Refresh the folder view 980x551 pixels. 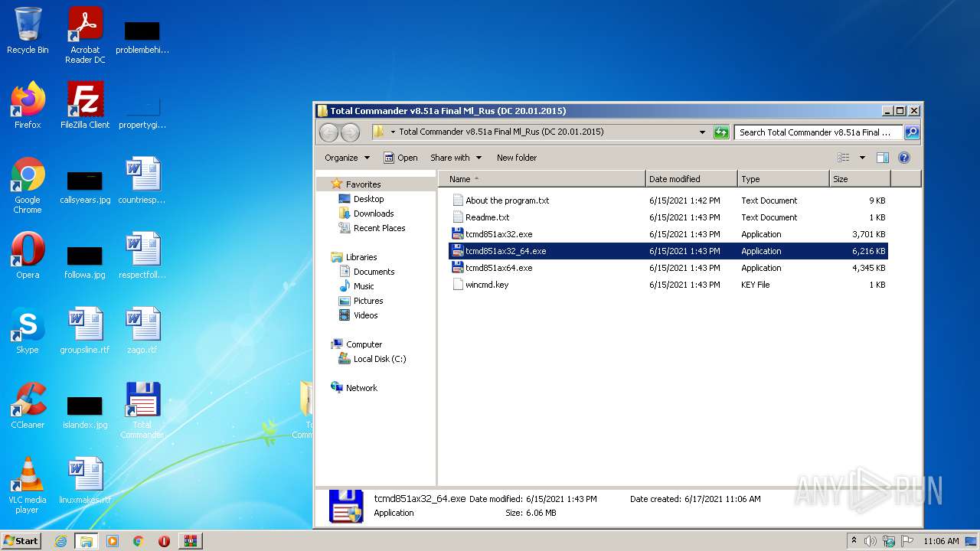[x=721, y=132]
